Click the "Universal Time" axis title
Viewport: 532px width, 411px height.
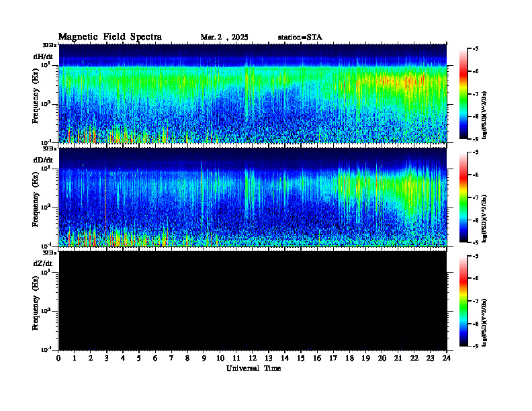[x=253, y=368]
